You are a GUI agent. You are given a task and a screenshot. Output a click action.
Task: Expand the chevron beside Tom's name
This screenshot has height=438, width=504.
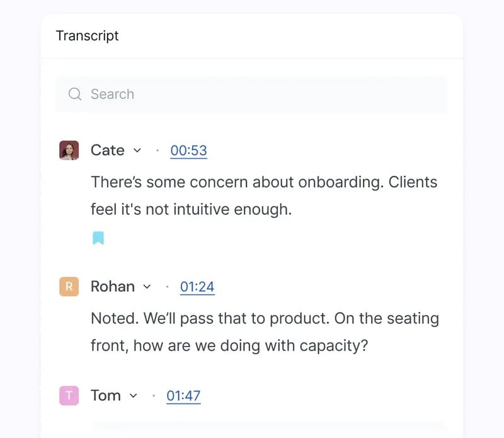[x=133, y=396]
